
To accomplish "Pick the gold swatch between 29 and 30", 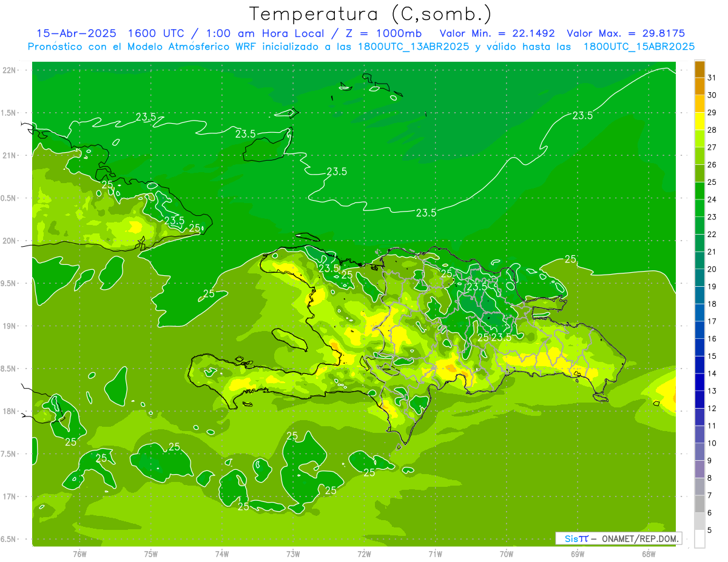I will [699, 104].
